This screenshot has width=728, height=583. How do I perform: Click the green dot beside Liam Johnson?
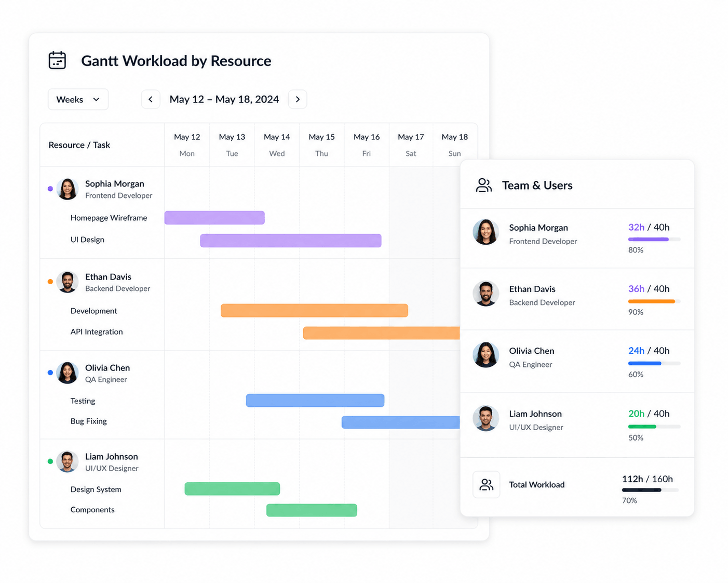(50, 461)
